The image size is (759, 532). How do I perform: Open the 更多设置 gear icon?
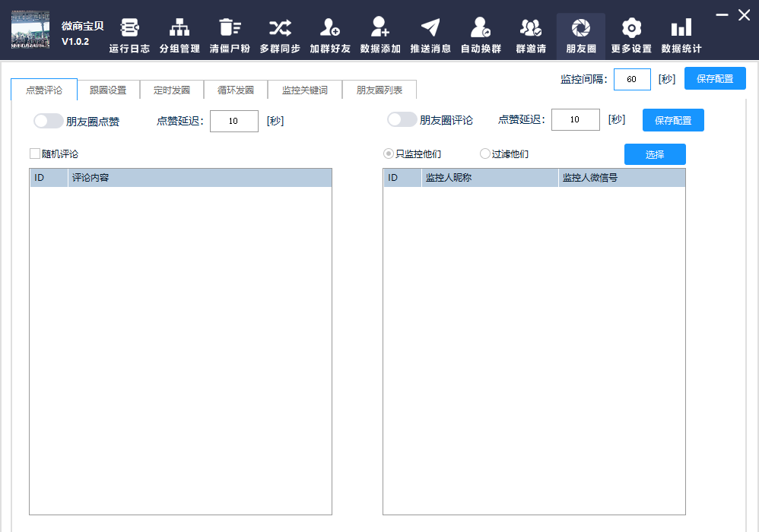[x=631, y=29]
